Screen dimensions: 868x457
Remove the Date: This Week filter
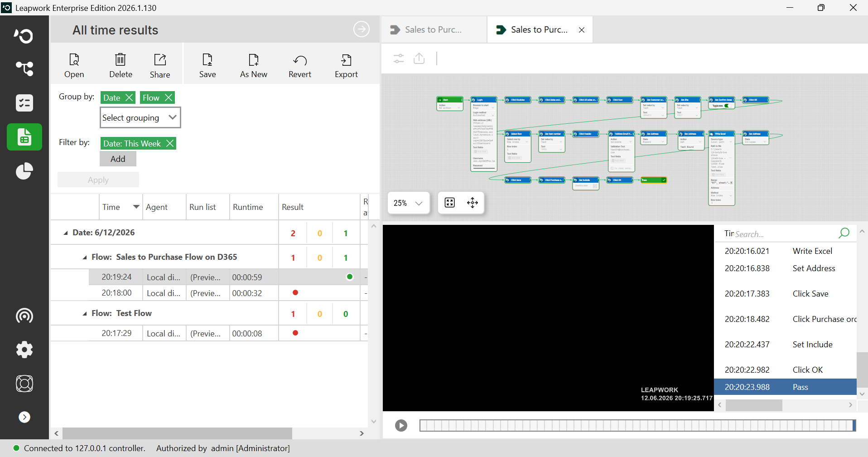click(x=170, y=143)
